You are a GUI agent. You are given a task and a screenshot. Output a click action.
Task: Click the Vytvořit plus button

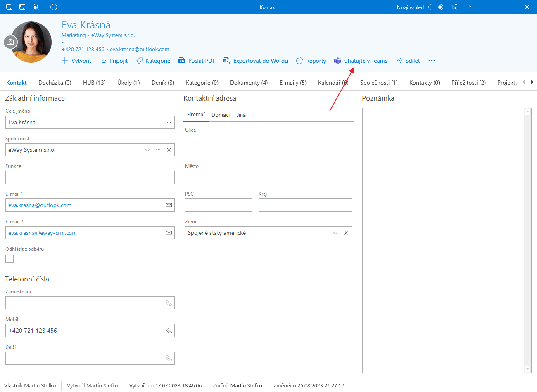(x=76, y=61)
